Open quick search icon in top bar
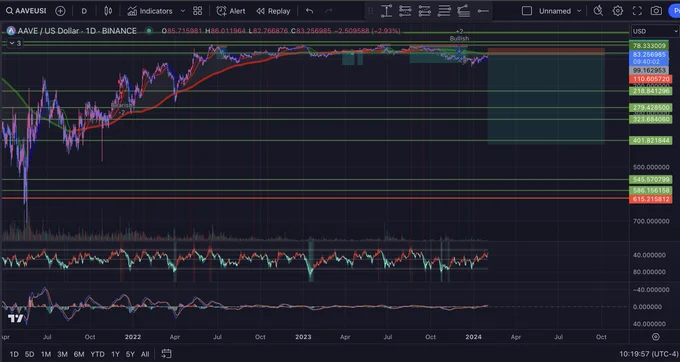Screen dimensions: 680x362 tap(598, 11)
